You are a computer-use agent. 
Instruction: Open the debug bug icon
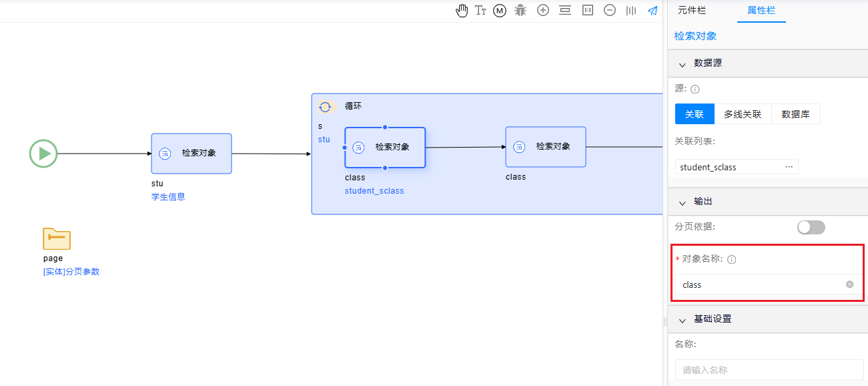(x=520, y=11)
